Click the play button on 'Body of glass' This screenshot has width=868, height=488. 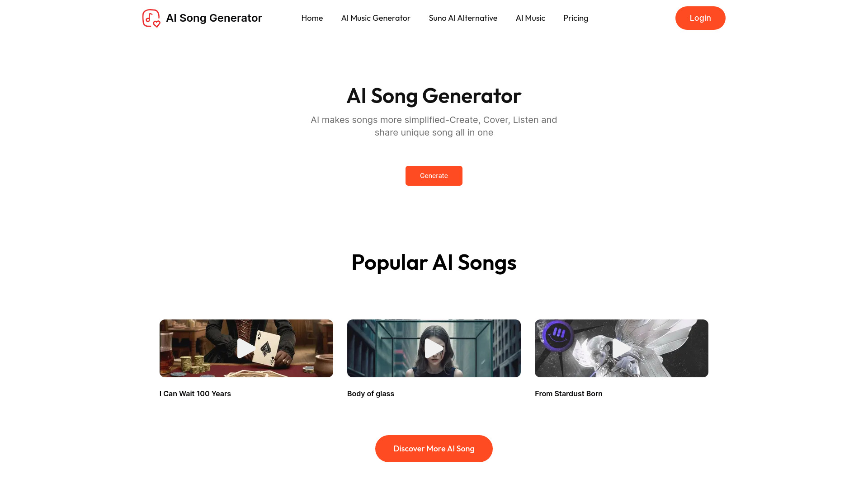pos(434,348)
